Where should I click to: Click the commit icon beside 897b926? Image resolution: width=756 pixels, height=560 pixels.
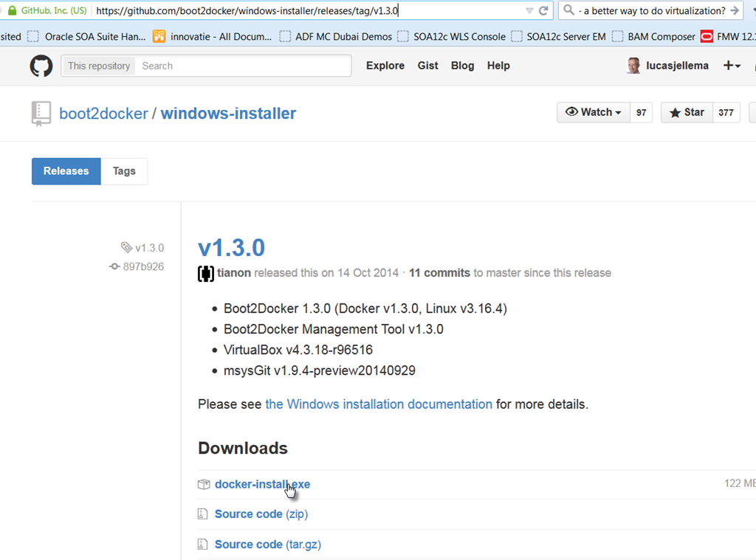coord(114,266)
